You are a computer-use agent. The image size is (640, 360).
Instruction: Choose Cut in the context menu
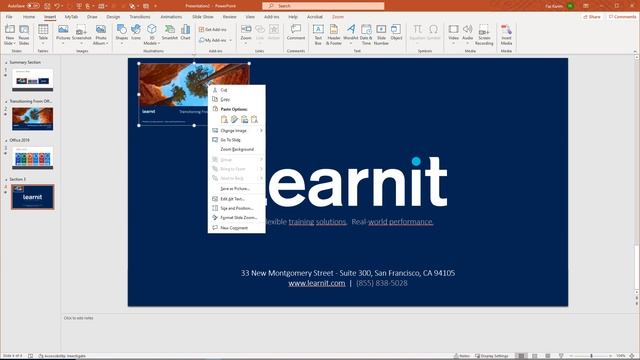pos(237,90)
